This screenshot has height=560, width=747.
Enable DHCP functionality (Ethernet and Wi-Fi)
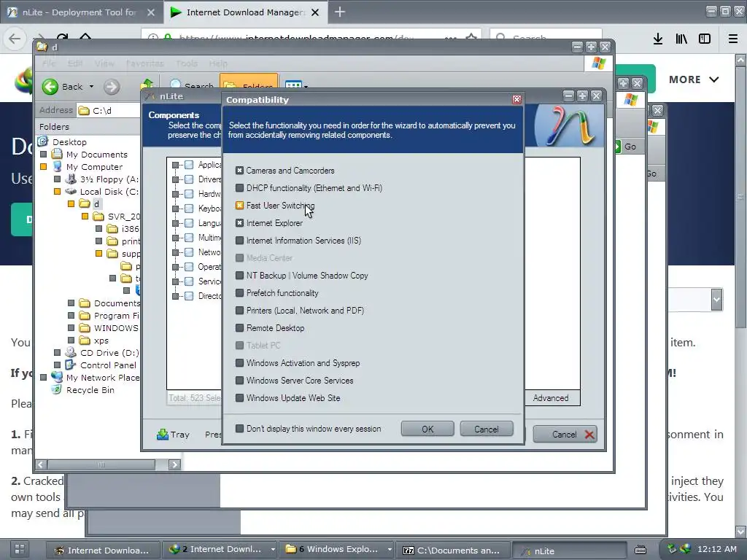(x=239, y=188)
